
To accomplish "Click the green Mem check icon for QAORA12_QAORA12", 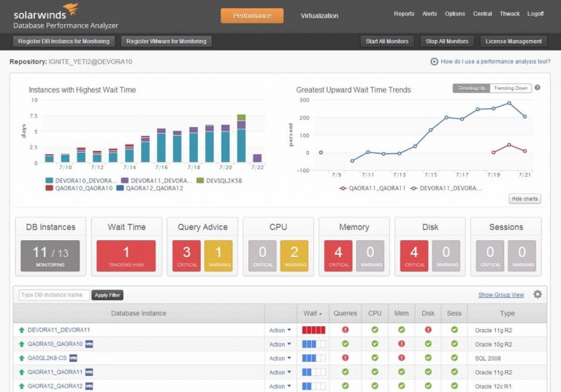I will 402,386.
